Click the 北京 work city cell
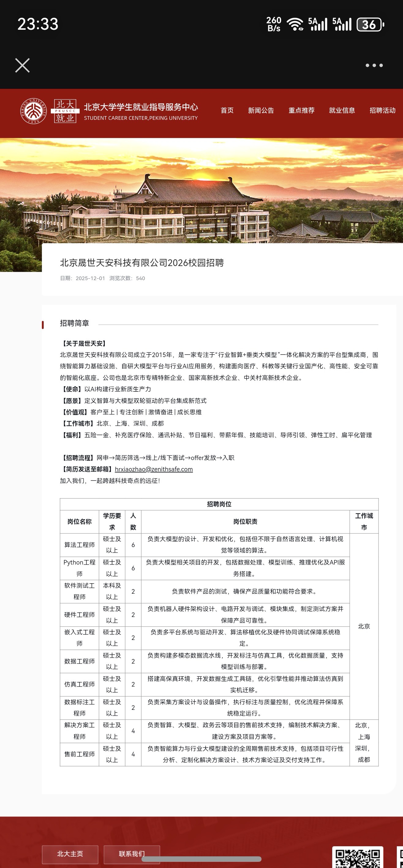This screenshot has width=403, height=868. (364, 626)
